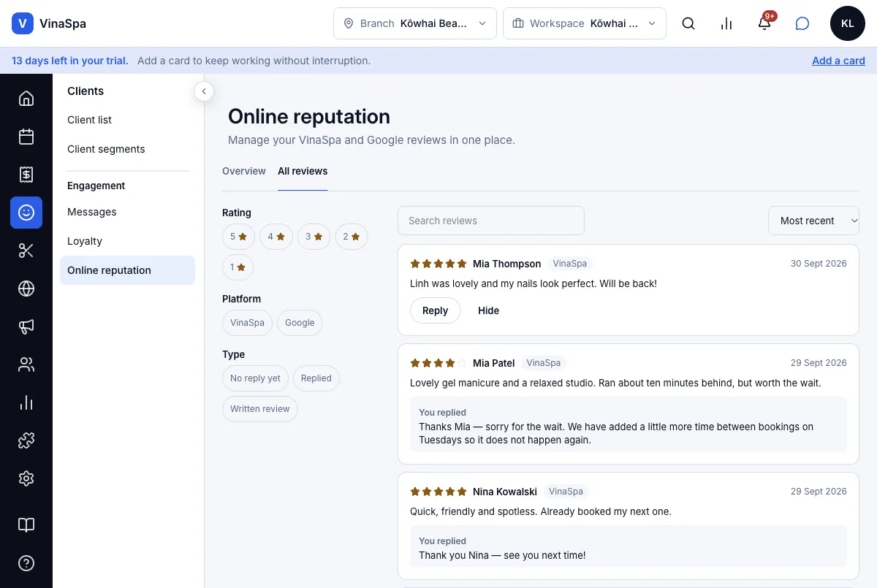The height and width of the screenshot is (588, 877).
Task: Reply to Mia Thompson's review
Action: coord(435,310)
